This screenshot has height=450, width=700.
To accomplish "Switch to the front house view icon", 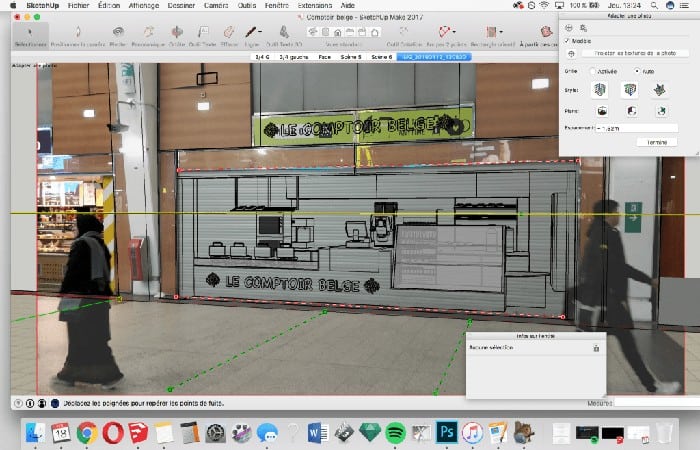I will (x=338, y=32).
